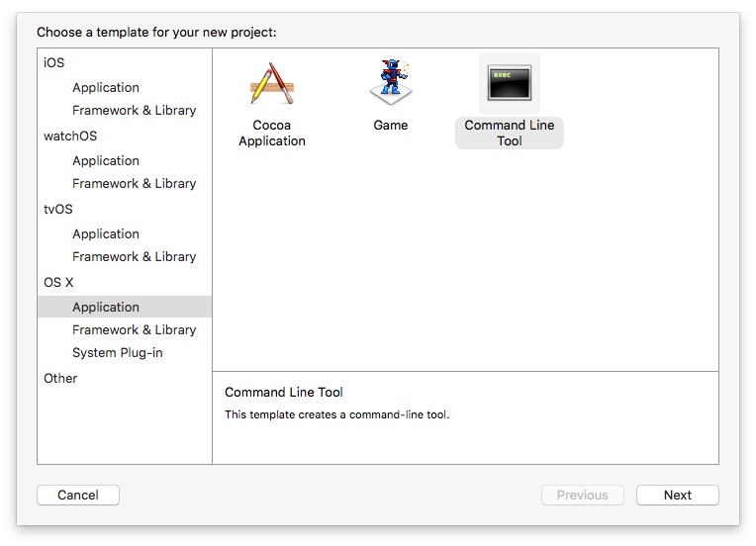The height and width of the screenshot is (546, 756).
Task: Click 'This template creates a command-line tool.' text
Action: pos(337,414)
